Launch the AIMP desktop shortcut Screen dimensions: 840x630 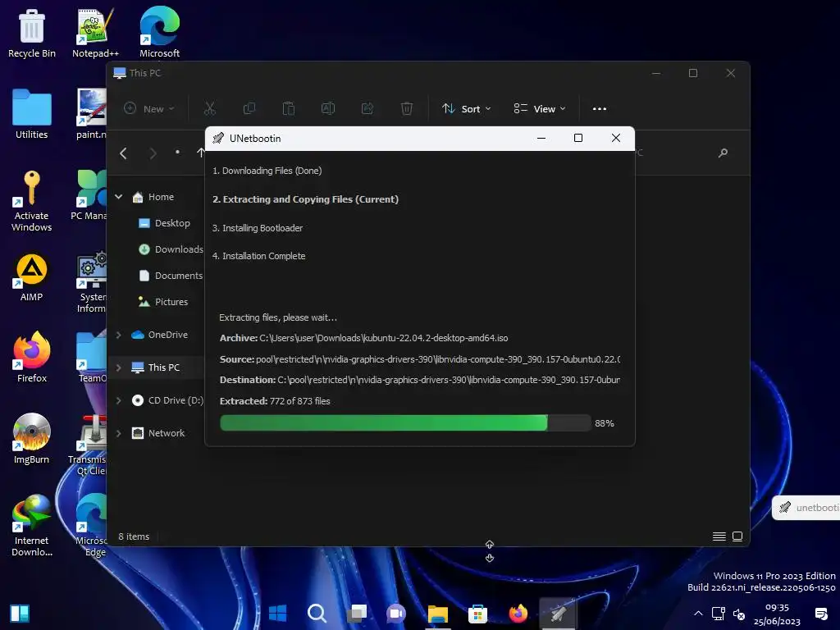[x=32, y=277]
